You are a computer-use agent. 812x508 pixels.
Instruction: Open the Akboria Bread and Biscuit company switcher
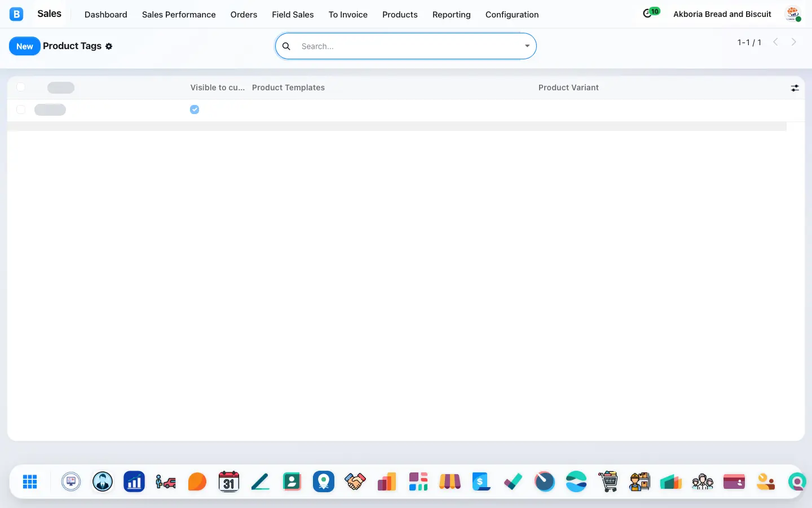(722, 14)
